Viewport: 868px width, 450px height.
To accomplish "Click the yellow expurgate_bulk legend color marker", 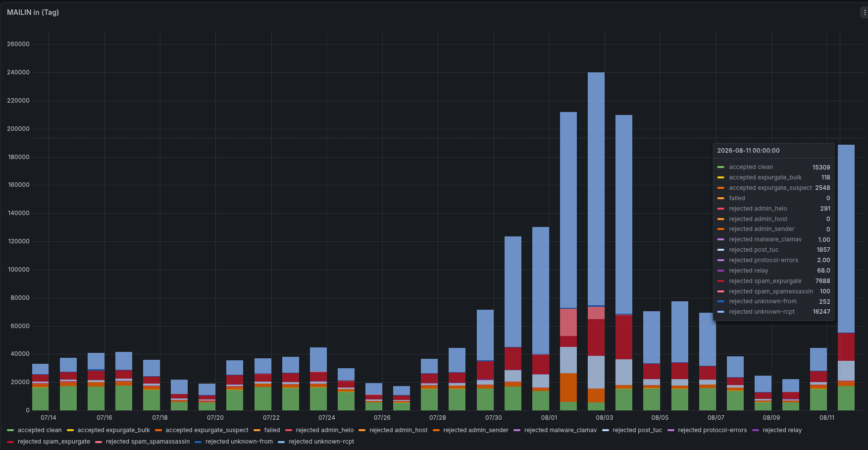I will coord(70,430).
